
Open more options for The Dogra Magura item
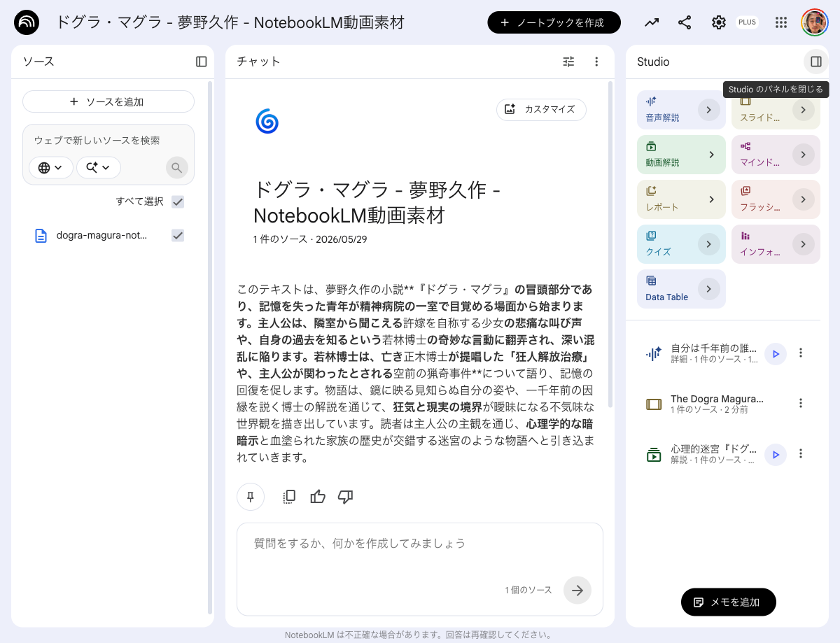tap(801, 403)
